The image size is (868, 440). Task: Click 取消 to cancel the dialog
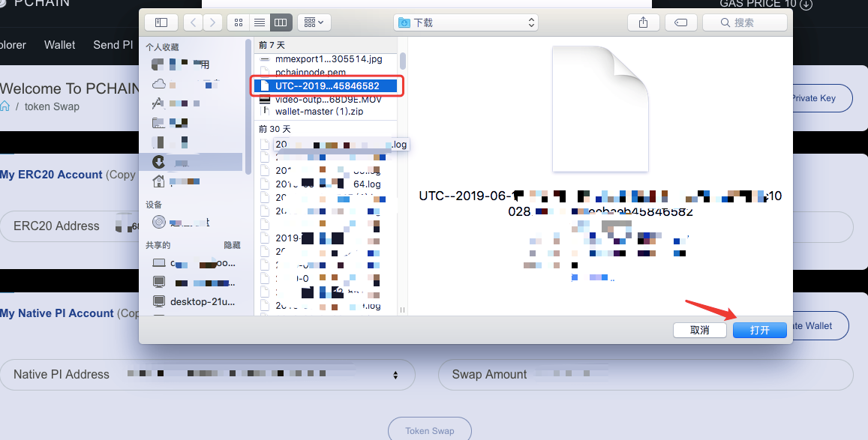tap(700, 330)
